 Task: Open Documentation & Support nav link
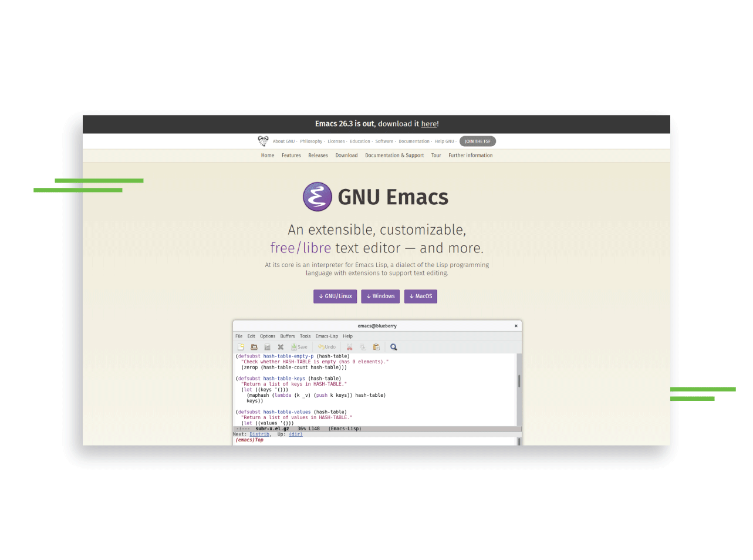(394, 156)
